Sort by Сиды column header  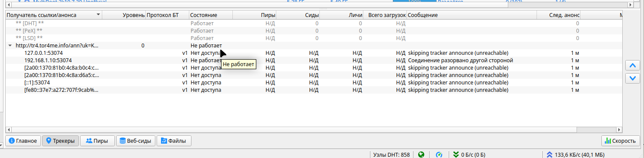coord(298,15)
